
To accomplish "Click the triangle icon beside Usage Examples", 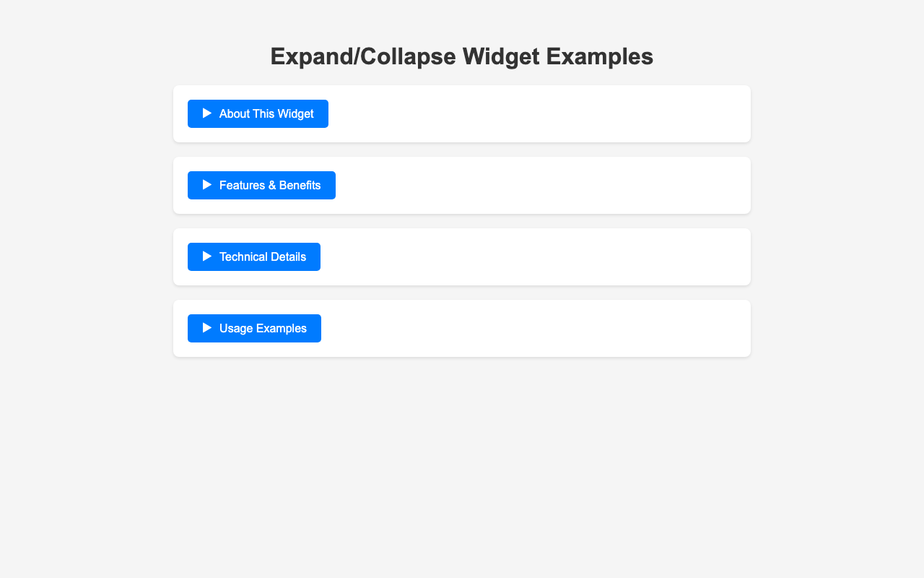I will [x=207, y=328].
